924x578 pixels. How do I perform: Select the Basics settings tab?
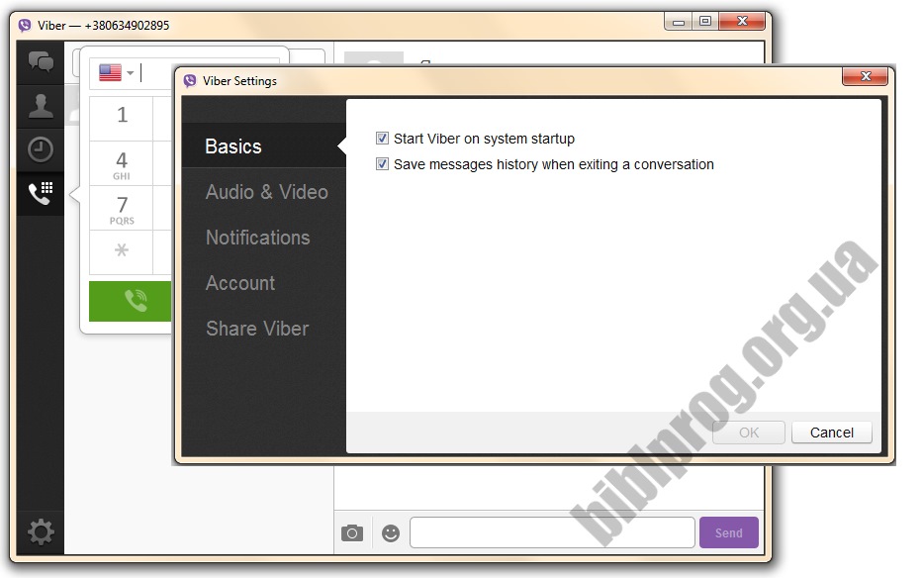click(x=263, y=145)
